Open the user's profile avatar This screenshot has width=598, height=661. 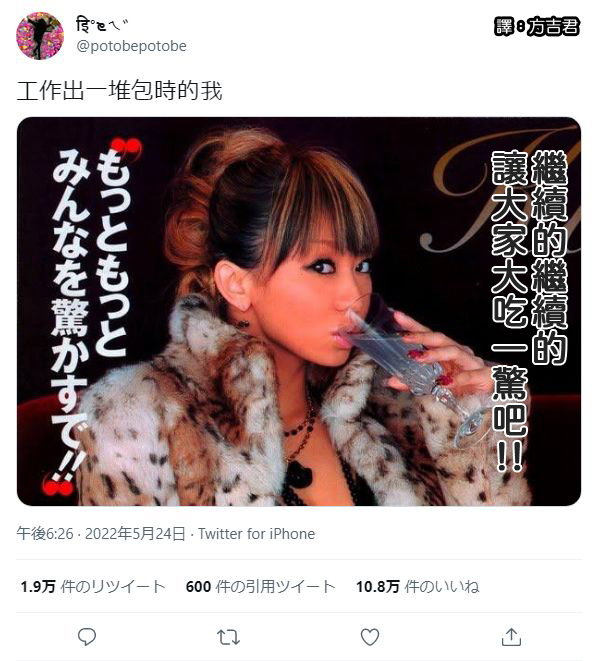pyautogui.click(x=40, y=36)
